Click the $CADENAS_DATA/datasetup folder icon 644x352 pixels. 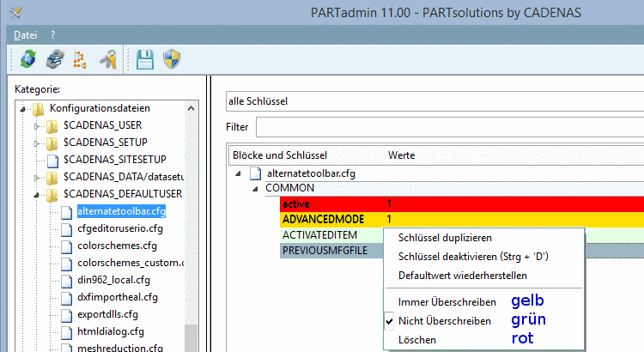[52, 178]
